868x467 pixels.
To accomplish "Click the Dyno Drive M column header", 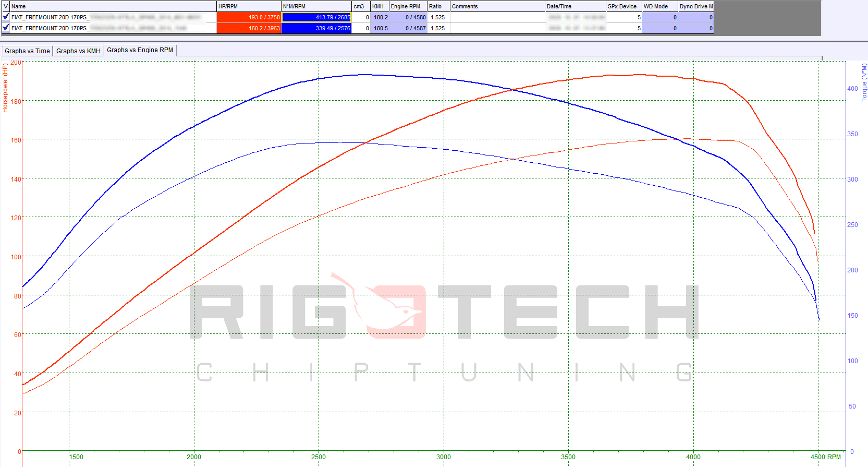I will (696, 6).
